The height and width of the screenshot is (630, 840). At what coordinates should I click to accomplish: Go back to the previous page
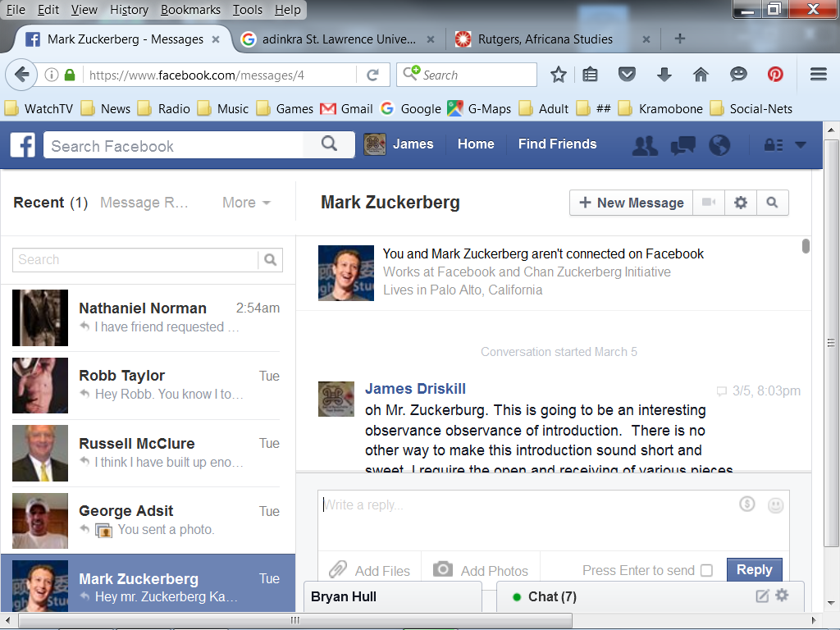(x=21, y=75)
